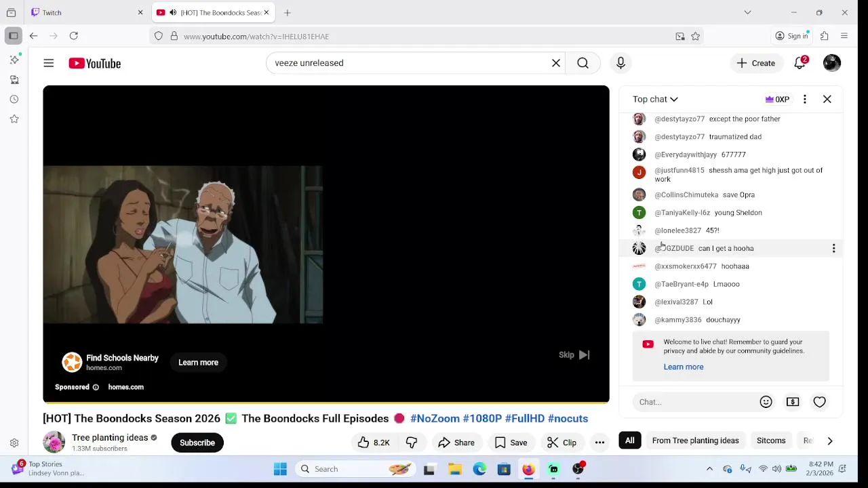Select the All filter chip
This screenshot has width=868, height=488.
coord(630,441)
